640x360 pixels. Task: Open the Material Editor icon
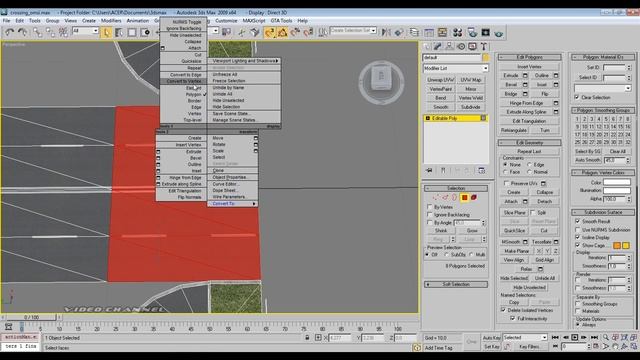pyautogui.click(x=458, y=32)
